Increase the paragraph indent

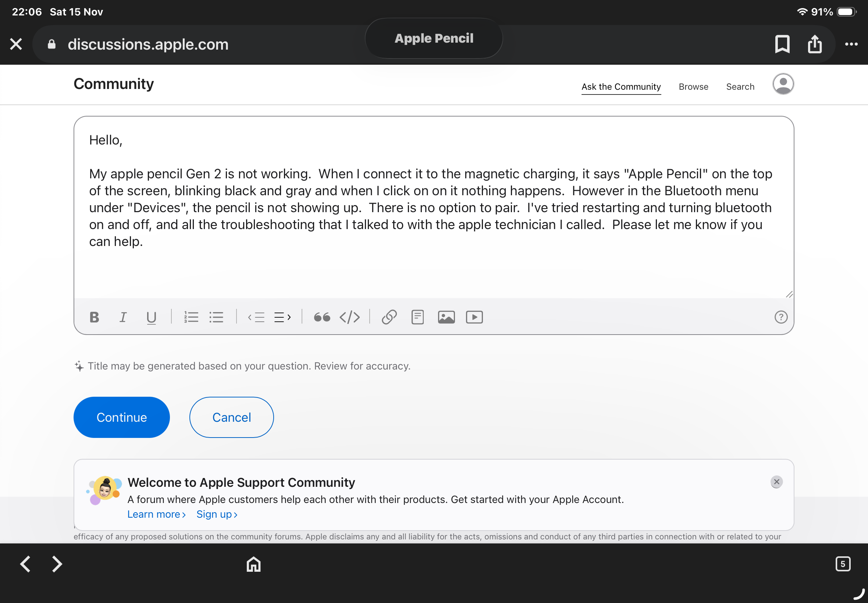coord(282,317)
